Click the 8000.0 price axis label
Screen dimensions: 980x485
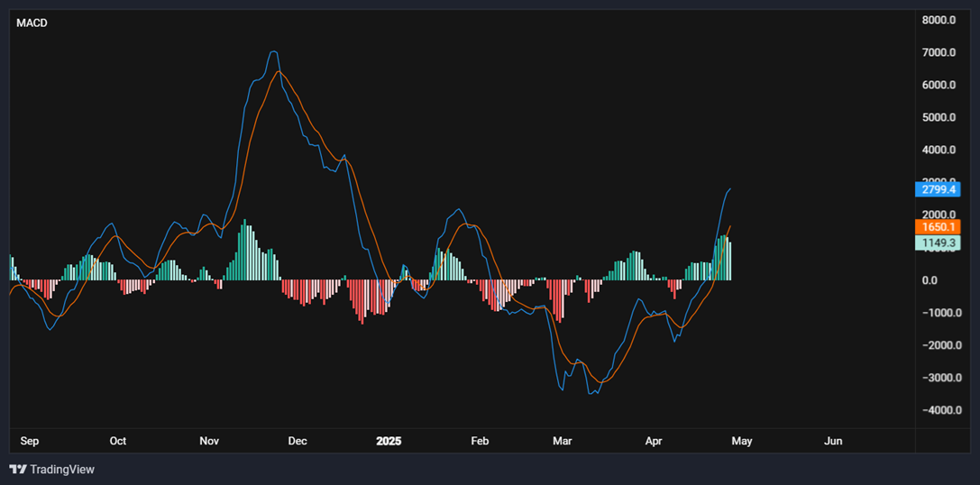(939, 20)
